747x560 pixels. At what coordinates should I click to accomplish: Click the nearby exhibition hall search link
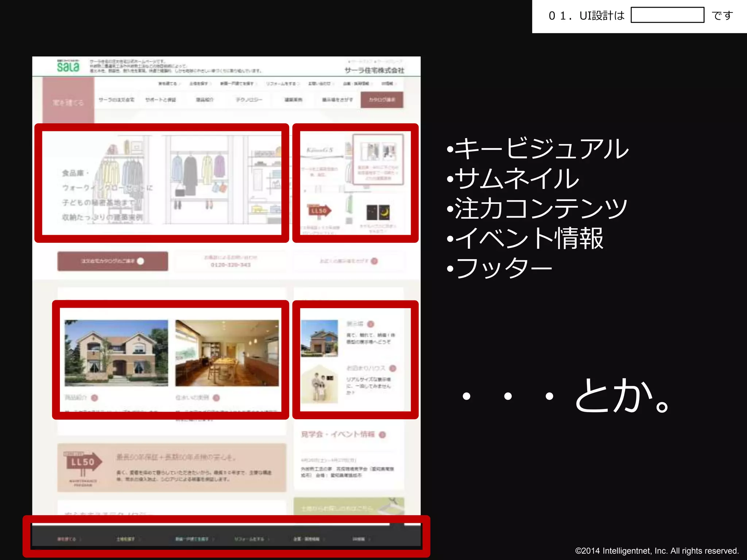coord(349,261)
